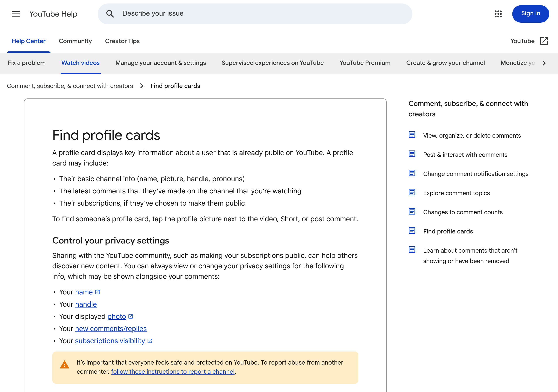Focus the Describe your issue search field
The width and height of the screenshot is (558, 392).
(255, 14)
